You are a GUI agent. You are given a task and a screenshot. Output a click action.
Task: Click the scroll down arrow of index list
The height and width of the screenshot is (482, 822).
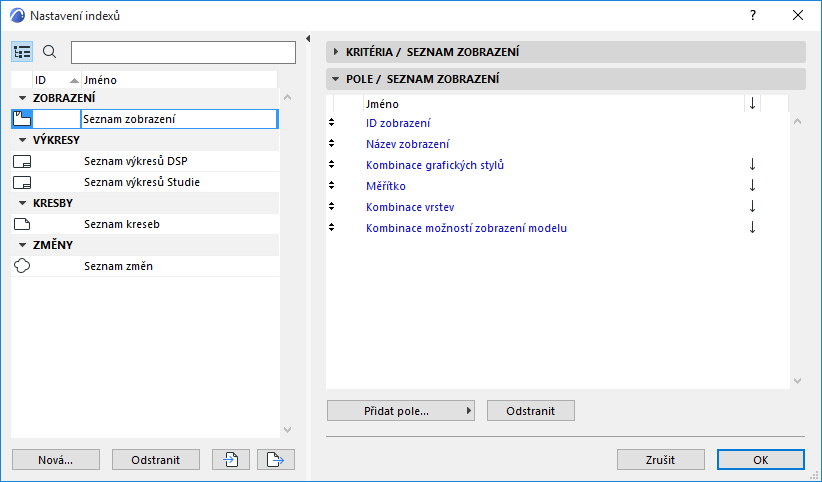287,430
